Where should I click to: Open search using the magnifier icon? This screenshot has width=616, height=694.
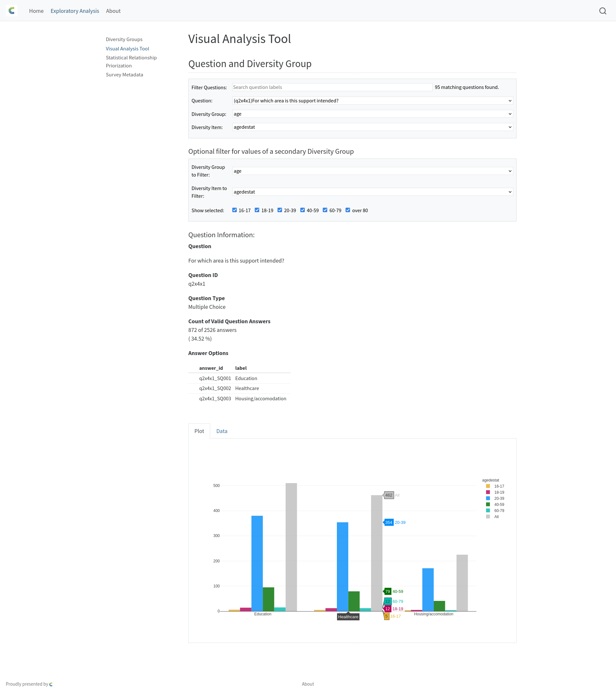(603, 11)
